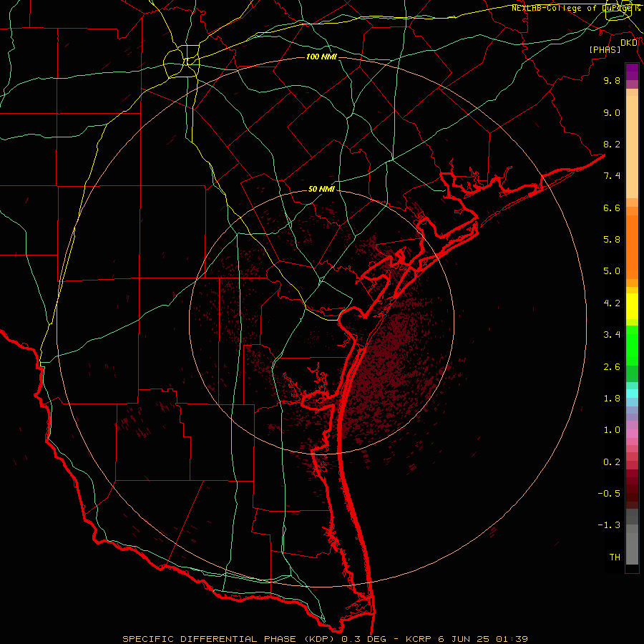Click the "[PHAS]" units label above the color bar
The image size is (644, 644).
coord(605,49)
